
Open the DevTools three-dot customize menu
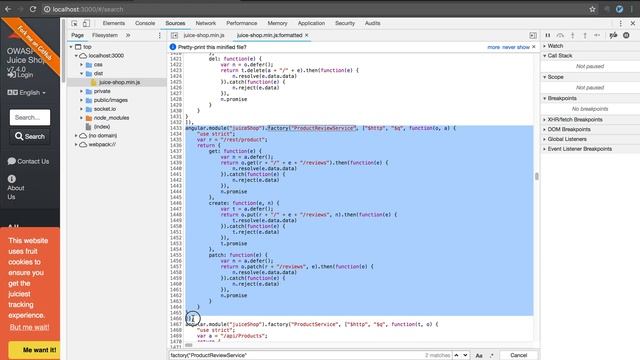coord(620,23)
